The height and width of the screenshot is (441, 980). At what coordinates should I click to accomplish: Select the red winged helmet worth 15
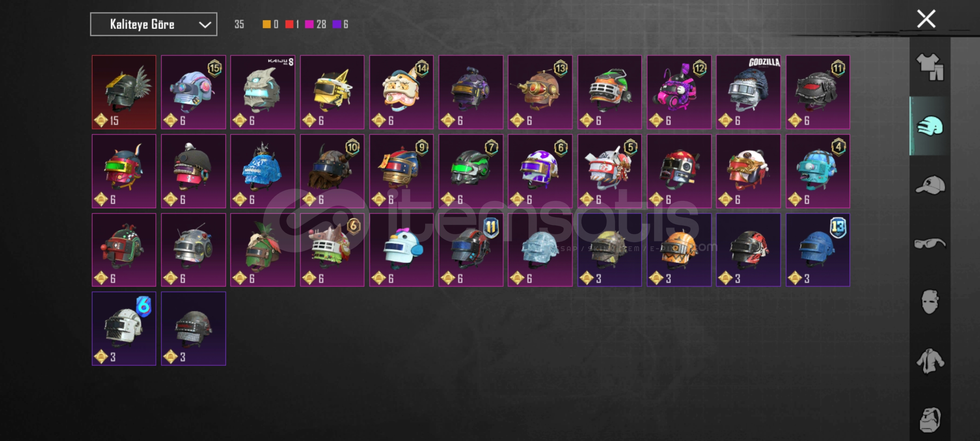(124, 92)
